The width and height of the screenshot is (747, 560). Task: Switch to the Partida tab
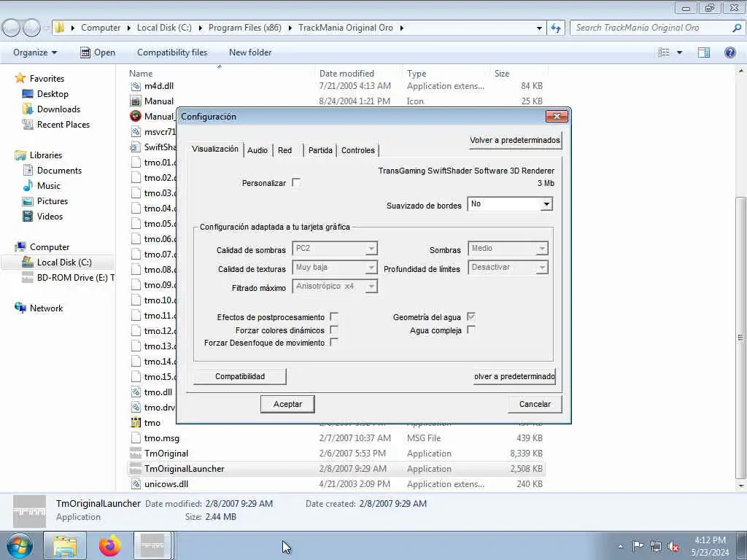pos(320,150)
